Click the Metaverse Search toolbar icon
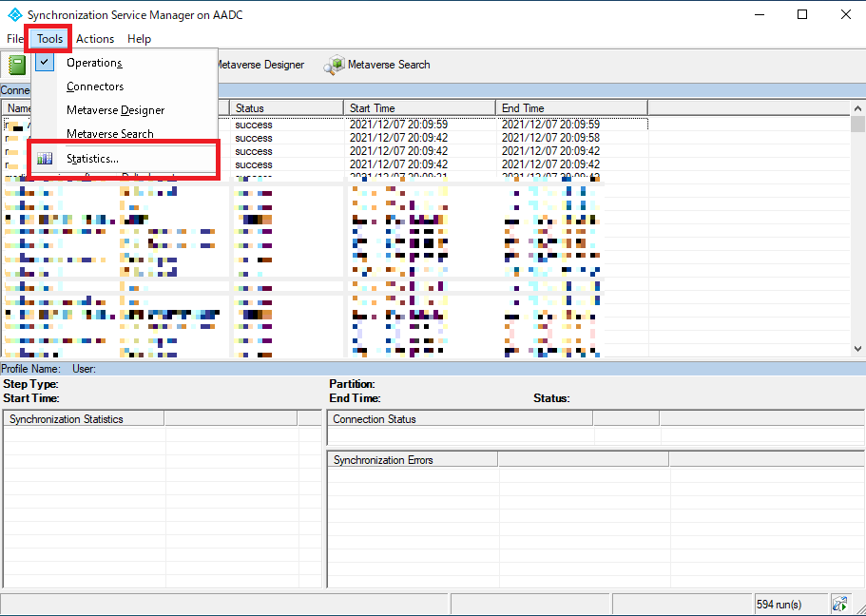 coord(334,65)
